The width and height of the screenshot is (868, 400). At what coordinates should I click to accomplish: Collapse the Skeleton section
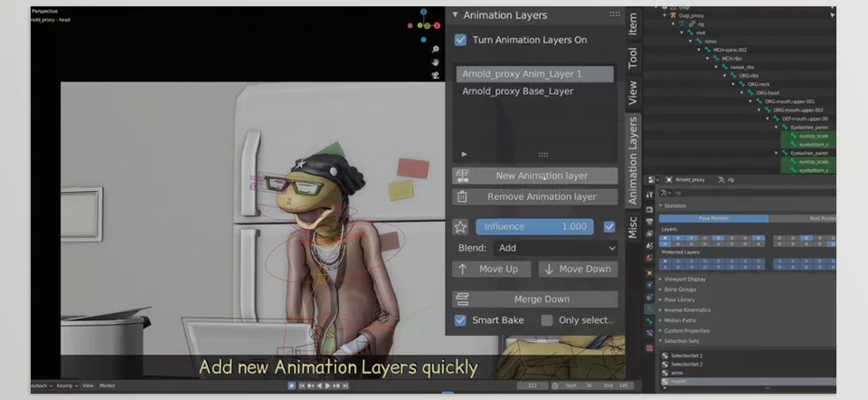675,205
